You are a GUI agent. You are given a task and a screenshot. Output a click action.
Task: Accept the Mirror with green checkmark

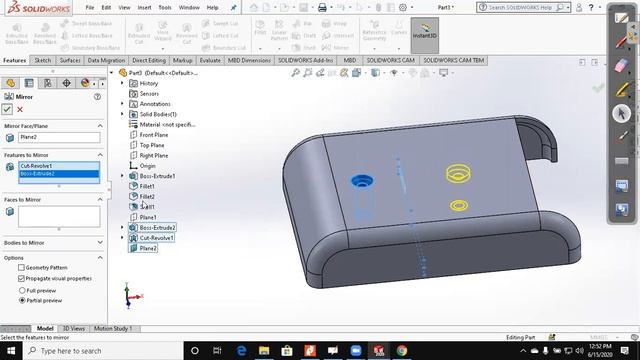pos(7,109)
